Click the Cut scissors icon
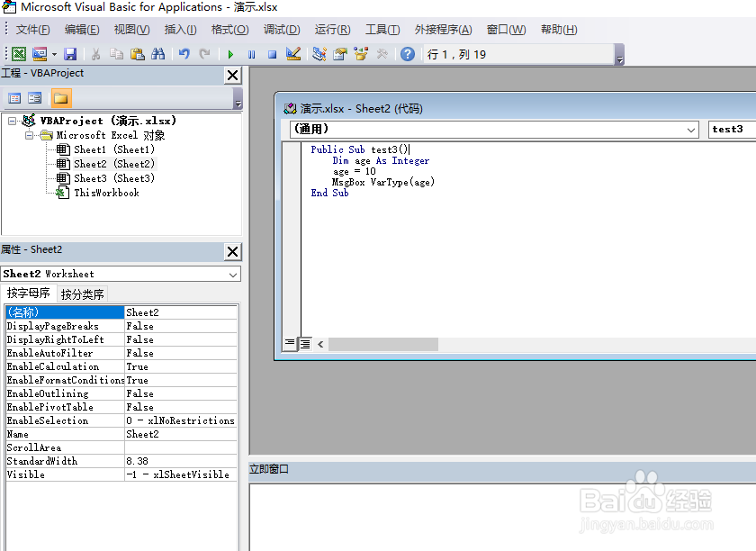Screen dimensions: 756x551 (x=96, y=54)
